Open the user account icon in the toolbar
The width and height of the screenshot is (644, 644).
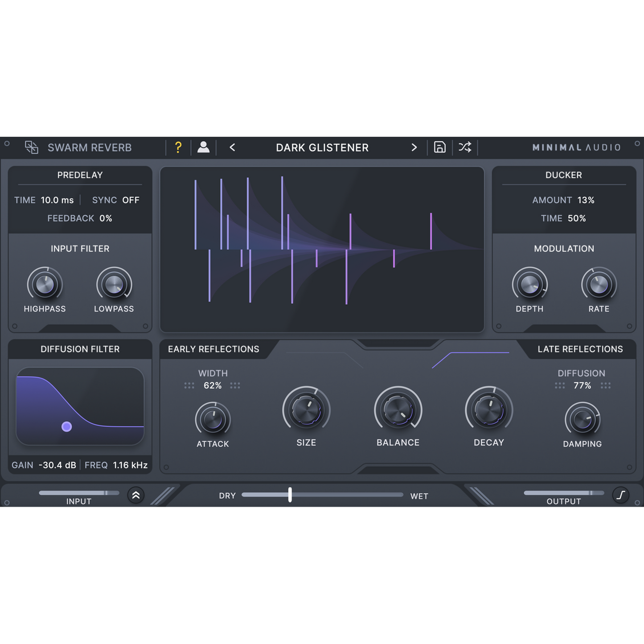pos(204,147)
